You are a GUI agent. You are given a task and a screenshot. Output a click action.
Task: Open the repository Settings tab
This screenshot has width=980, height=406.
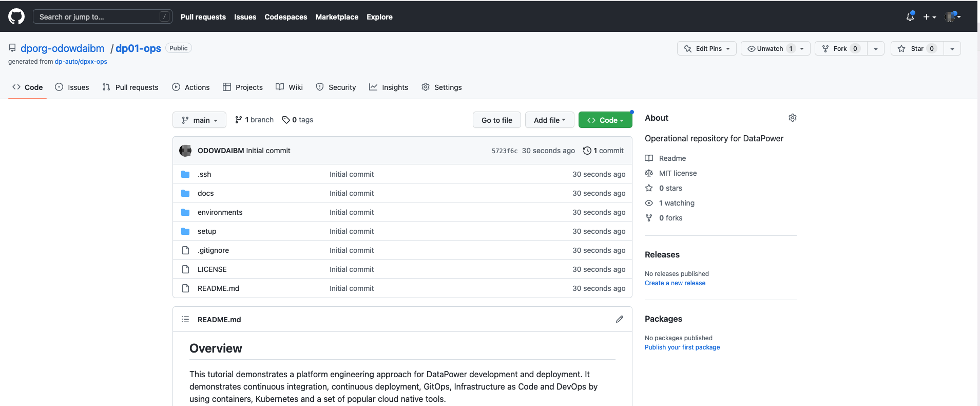pyautogui.click(x=441, y=87)
